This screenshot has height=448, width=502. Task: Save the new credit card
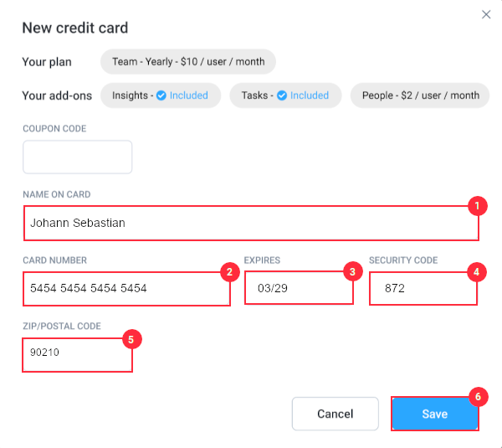[x=435, y=414]
